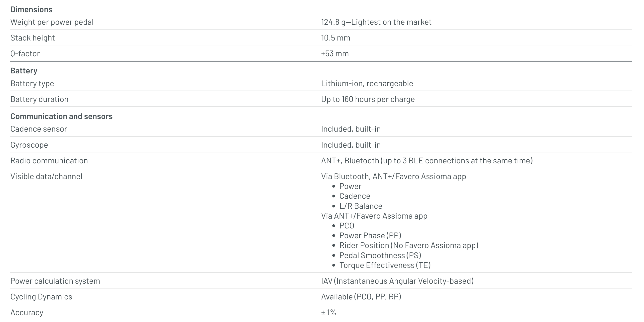Click the Gyroscope row label

(29, 145)
